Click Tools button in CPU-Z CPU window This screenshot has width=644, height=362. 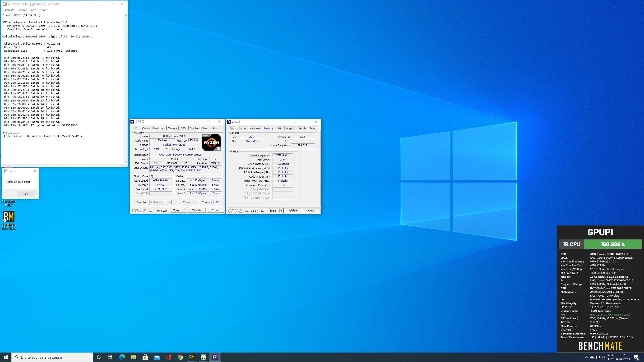[x=176, y=210]
